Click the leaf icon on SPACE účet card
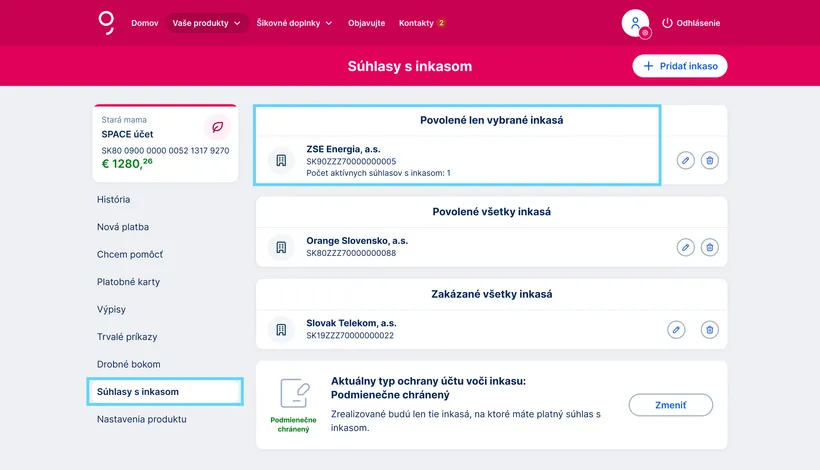Viewport: 820px width, 470px height. (x=217, y=127)
